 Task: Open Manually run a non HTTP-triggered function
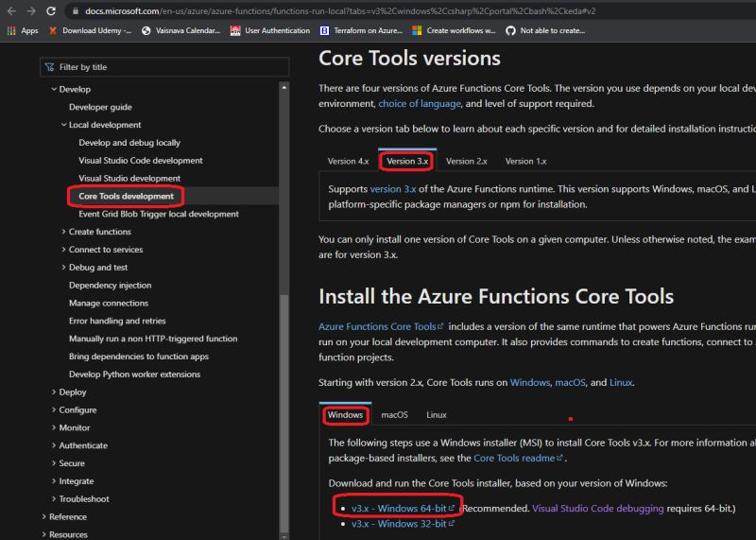[153, 339]
